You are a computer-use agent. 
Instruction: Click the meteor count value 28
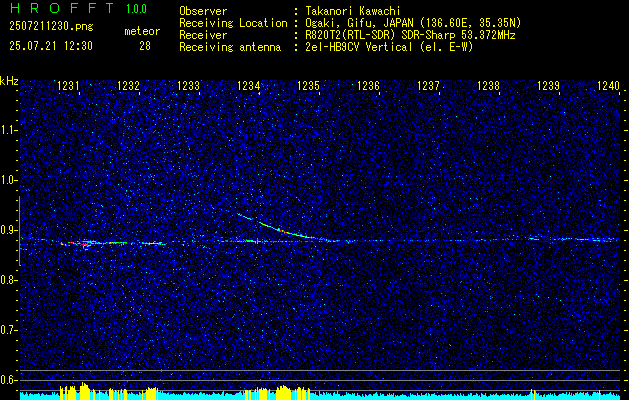[x=145, y=46]
